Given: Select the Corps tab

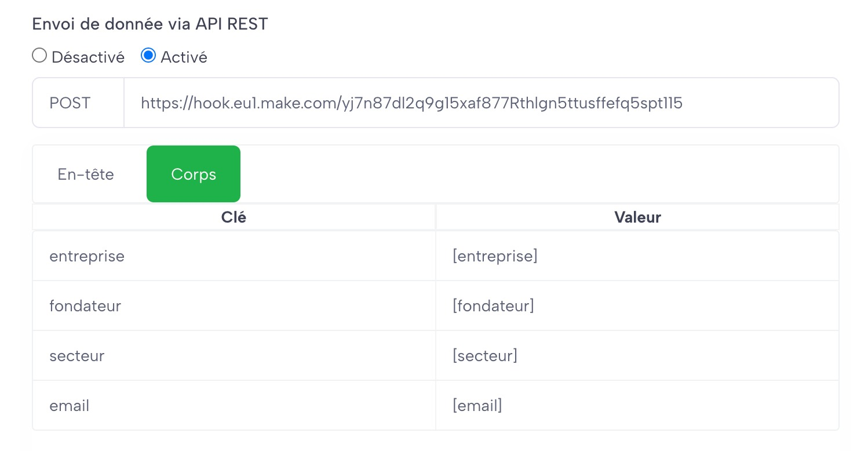Looking at the screenshot, I should coord(194,174).
